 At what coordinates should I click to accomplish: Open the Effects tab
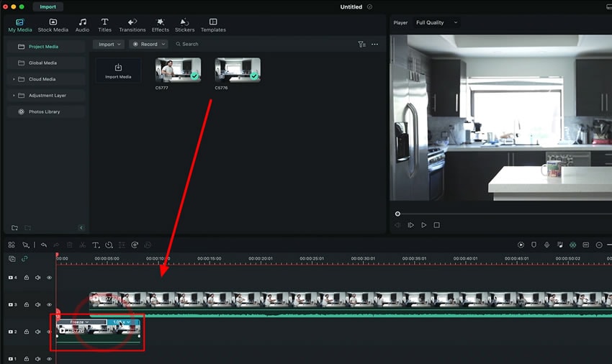pyautogui.click(x=161, y=25)
